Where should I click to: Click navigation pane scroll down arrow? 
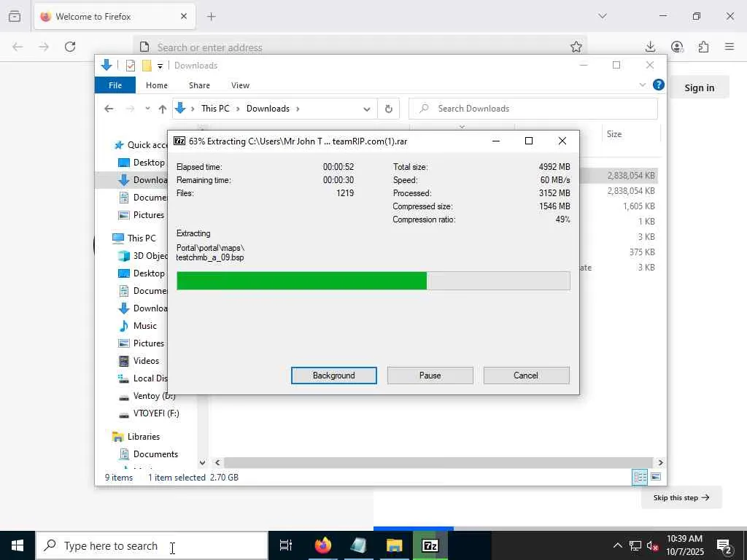(x=203, y=462)
